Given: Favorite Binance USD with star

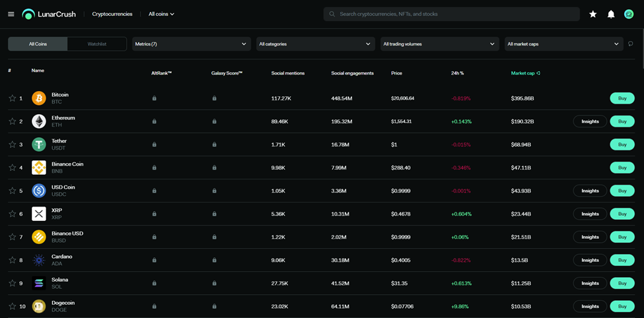Looking at the screenshot, I should [x=13, y=237].
